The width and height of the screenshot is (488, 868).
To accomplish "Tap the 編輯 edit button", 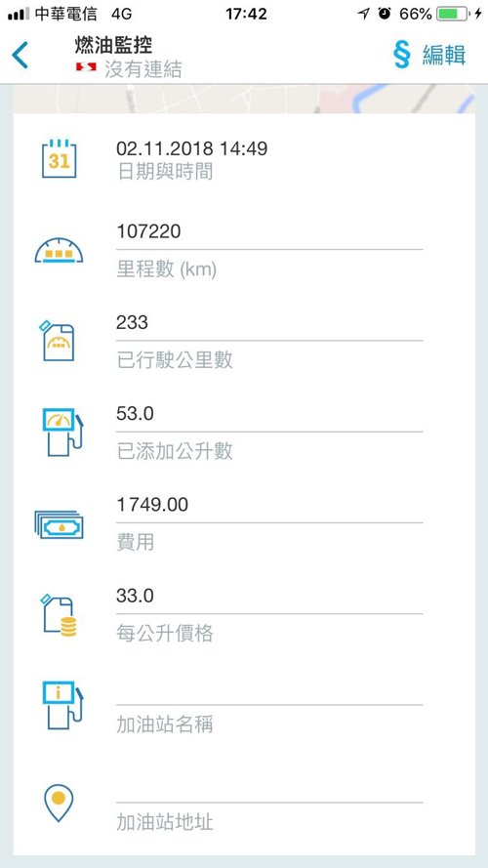I will click(444, 56).
